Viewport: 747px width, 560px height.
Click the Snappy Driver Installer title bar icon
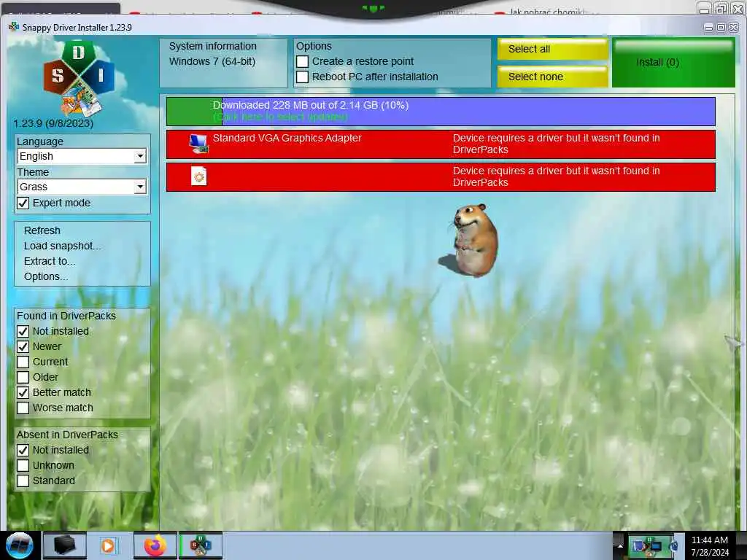(x=14, y=27)
